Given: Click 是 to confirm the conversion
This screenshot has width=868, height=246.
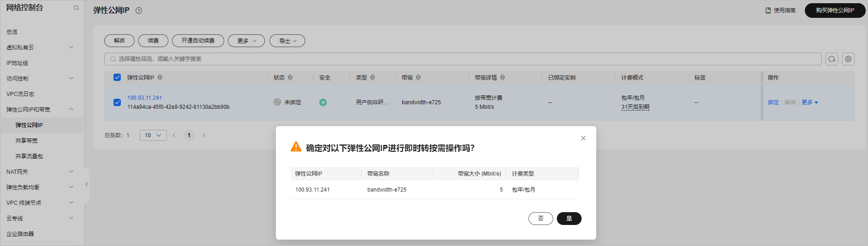Looking at the screenshot, I should click(x=569, y=219).
